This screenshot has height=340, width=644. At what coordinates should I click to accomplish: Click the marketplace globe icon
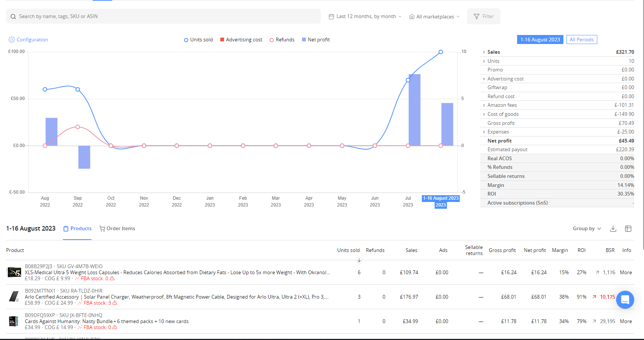411,17
